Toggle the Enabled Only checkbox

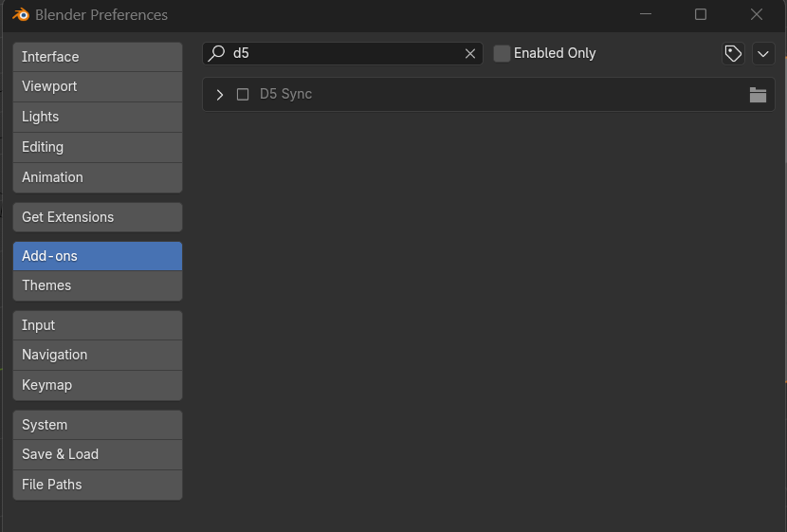[503, 54]
